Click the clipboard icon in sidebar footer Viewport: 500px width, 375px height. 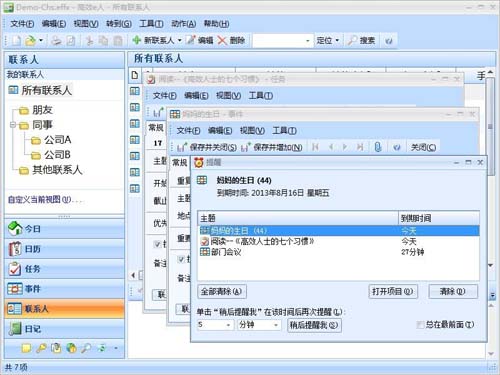click(x=56, y=348)
